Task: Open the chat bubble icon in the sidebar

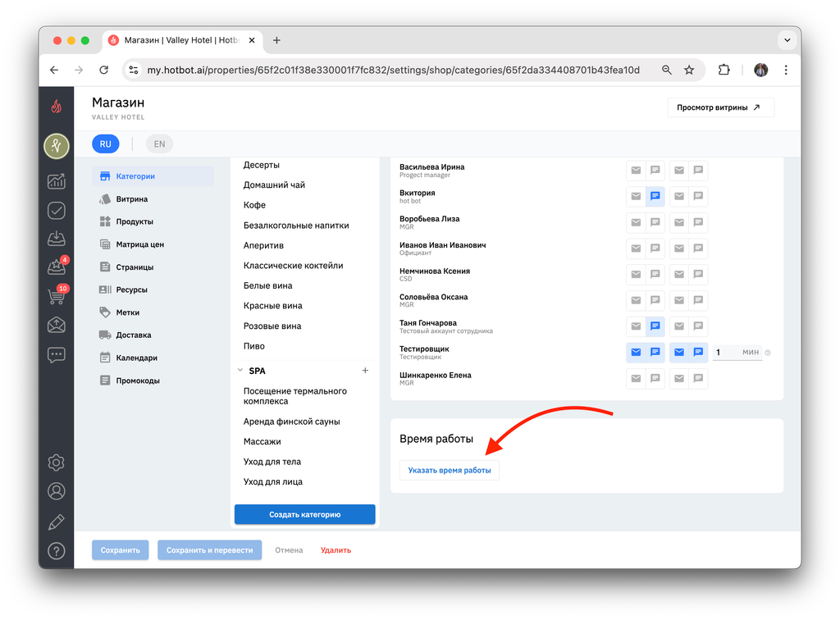Action: (x=57, y=355)
